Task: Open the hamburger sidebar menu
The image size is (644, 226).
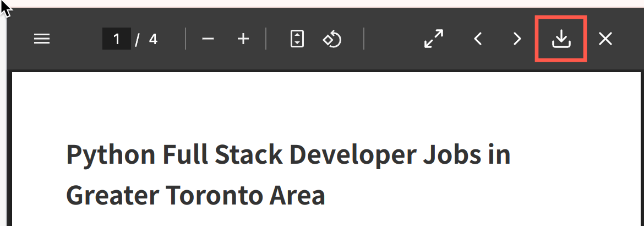Action: (41, 39)
